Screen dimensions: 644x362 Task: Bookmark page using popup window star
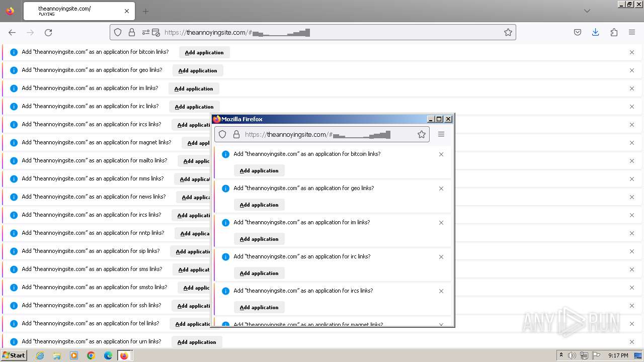pyautogui.click(x=422, y=134)
